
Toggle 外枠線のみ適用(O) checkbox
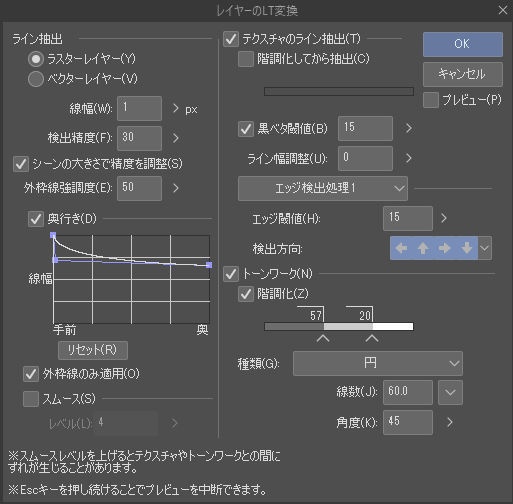31,374
